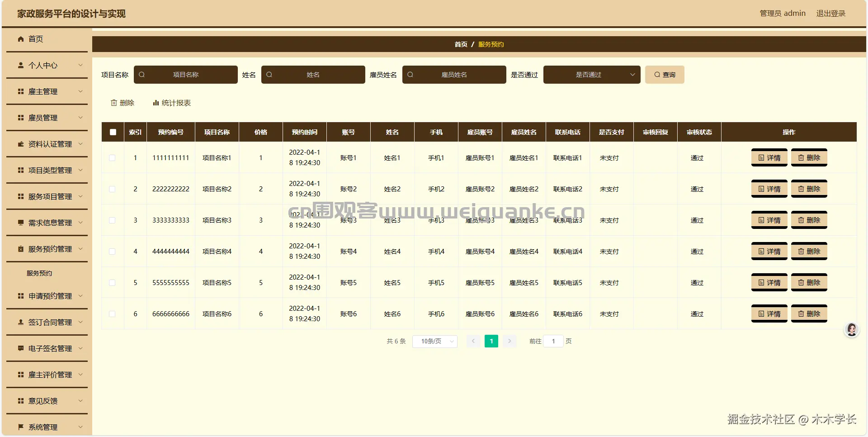Click the 审核状态 column header
The width and height of the screenshot is (868, 437).
pyautogui.click(x=699, y=132)
